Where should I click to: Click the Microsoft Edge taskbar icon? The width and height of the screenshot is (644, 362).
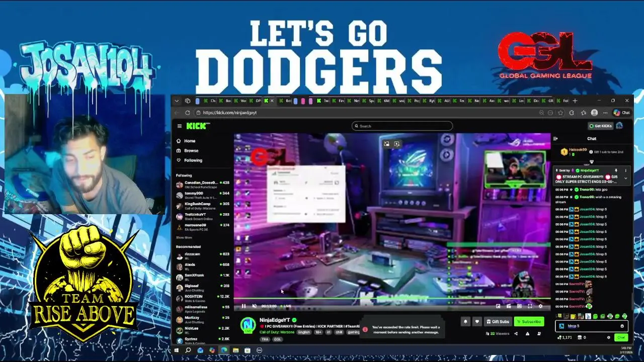click(224, 350)
